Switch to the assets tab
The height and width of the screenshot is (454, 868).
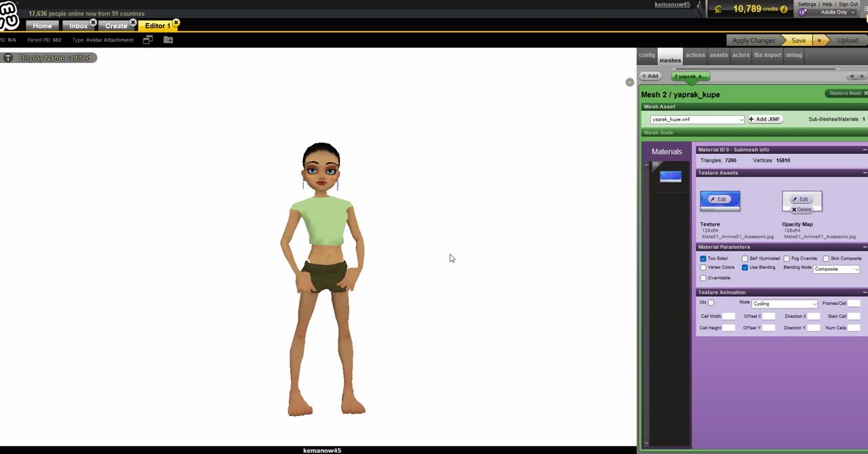718,56
